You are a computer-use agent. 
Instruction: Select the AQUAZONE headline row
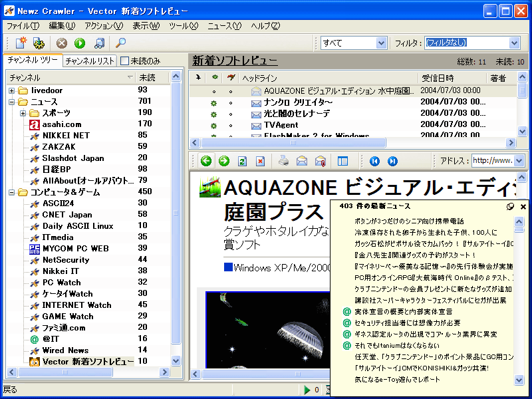pyautogui.click(x=353, y=90)
